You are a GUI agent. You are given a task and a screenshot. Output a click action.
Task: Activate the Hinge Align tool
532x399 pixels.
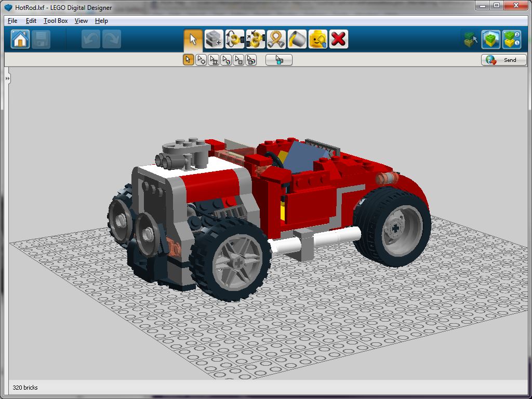pyautogui.click(x=255, y=38)
